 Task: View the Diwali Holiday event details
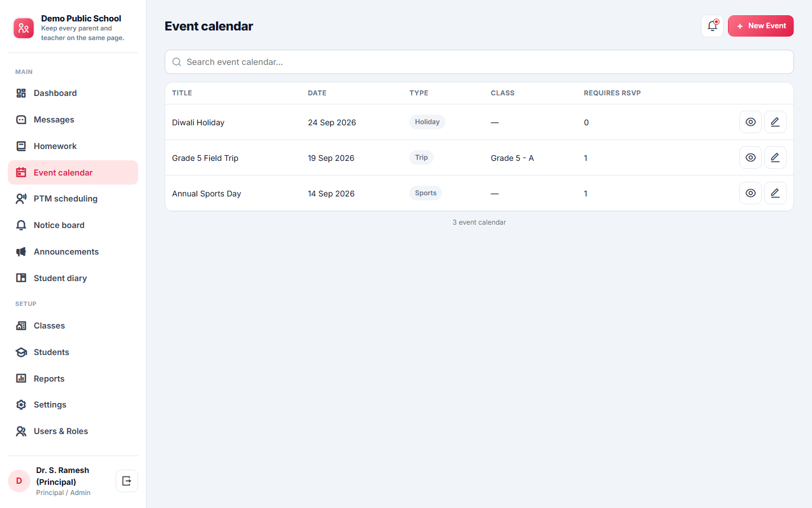pyautogui.click(x=751, y=122)
